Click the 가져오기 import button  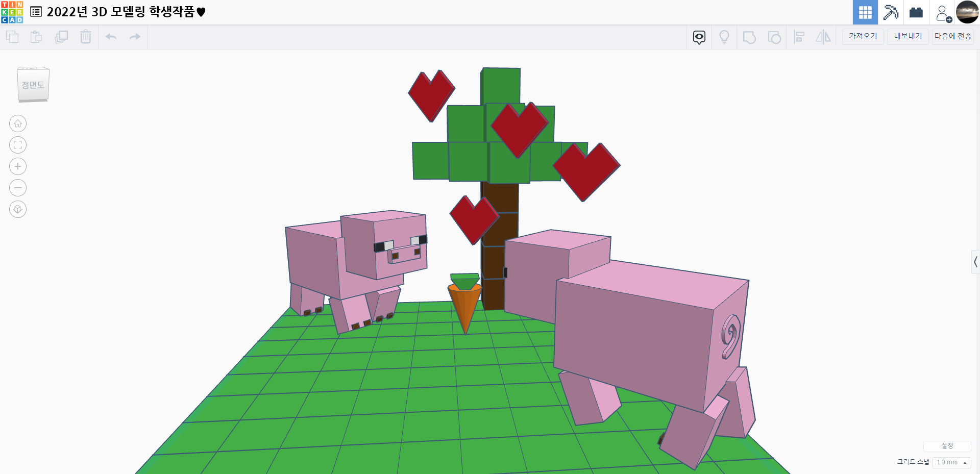pyautogui.click(x=863, y=36)
